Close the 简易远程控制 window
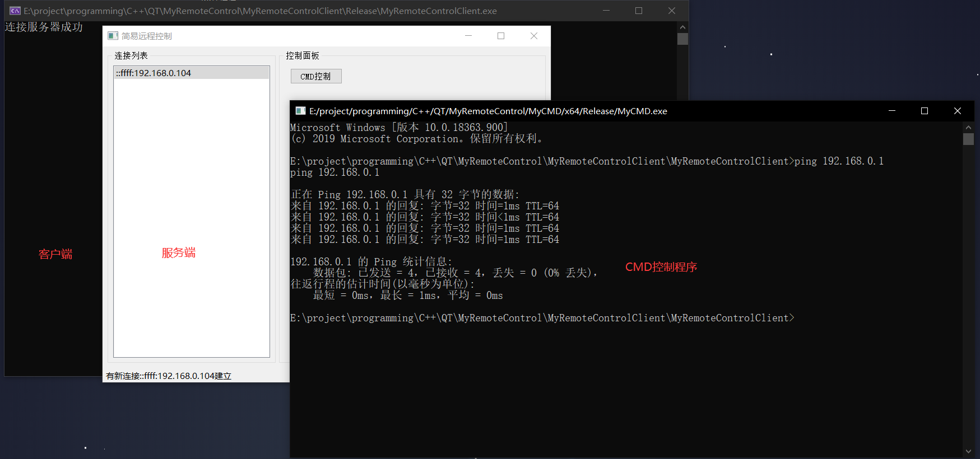980x459 pixels. pyautogui.click(x=534, y=36)
